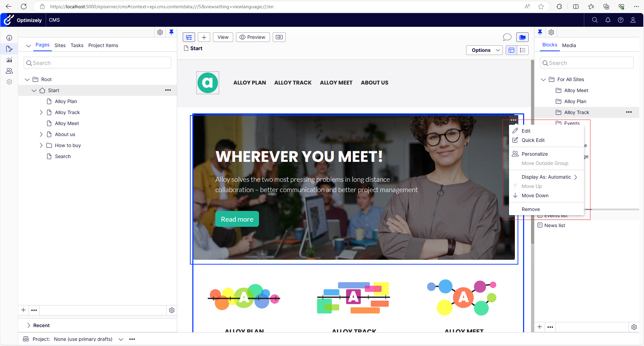Viewport: 644px width, 346px height.
Task: Open the user profile icon
Action: click(x=633, y=20)
